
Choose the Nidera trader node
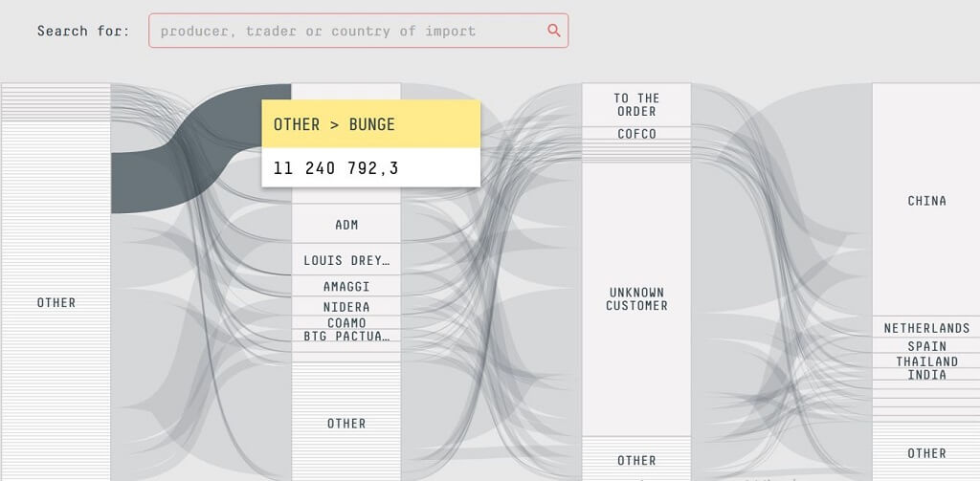346,307
